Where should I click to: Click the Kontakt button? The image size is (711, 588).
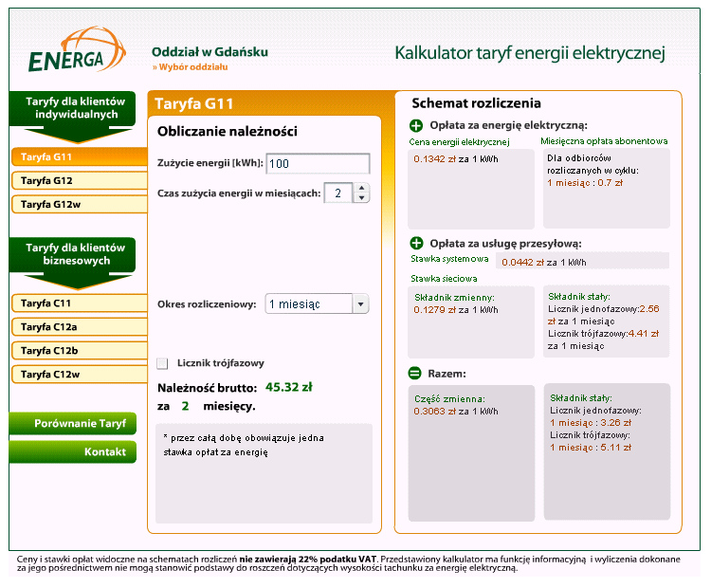[x=73, y=451]
